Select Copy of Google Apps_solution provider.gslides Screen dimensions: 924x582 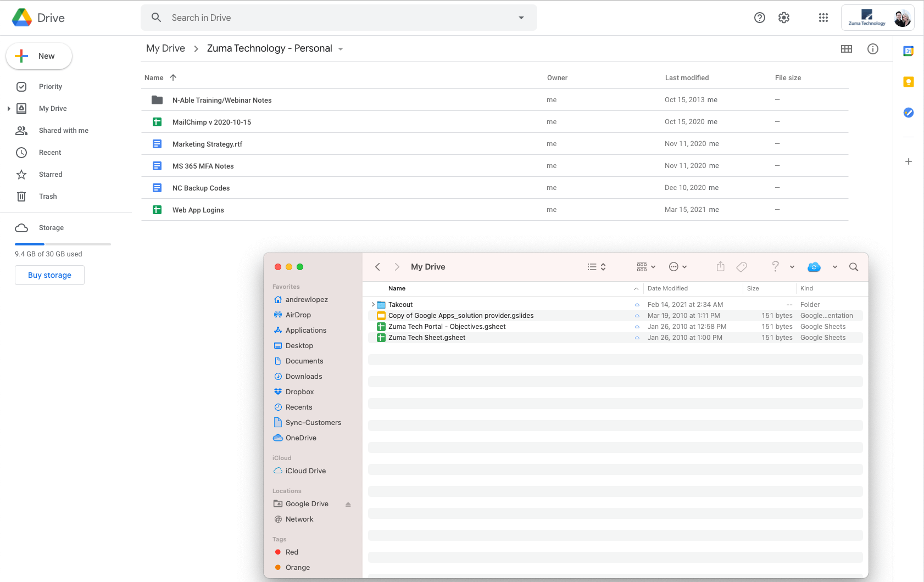pyautogui.click(x=615, y=316)
